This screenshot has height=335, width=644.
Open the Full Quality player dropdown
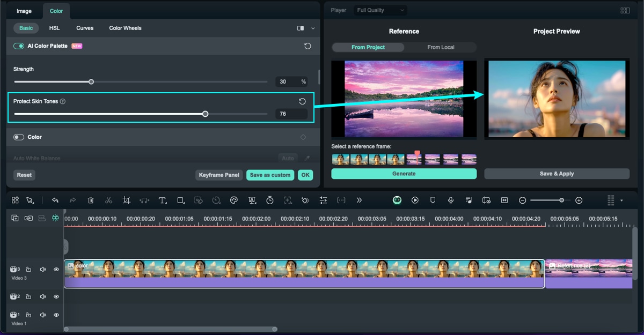tap(380, 10)
